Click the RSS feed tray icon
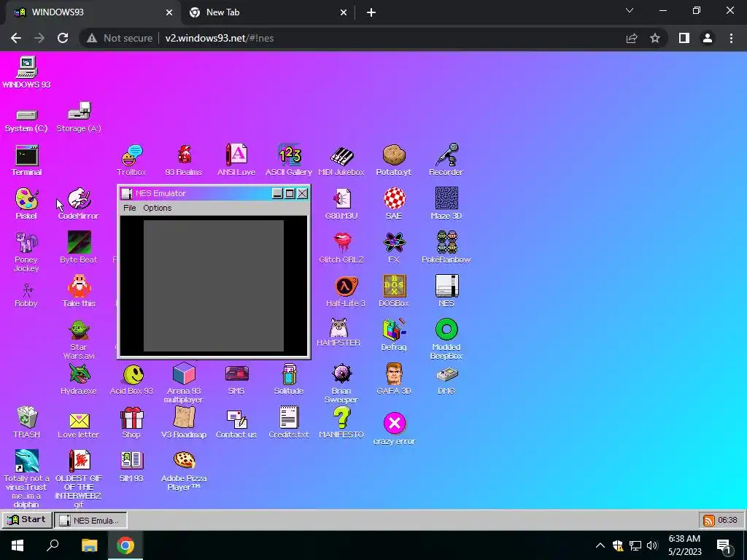747x560 pixels. click(709, 520)
